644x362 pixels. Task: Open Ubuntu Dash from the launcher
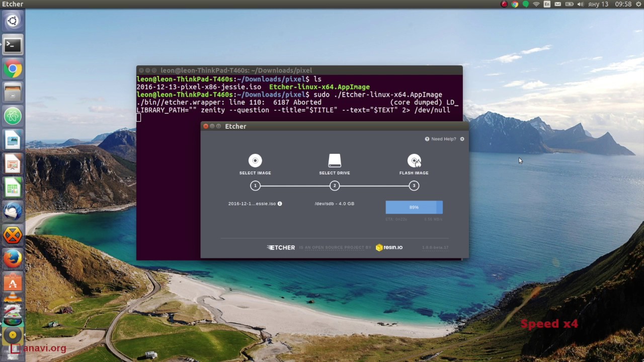pyautogui.click(x=13, y=21)
